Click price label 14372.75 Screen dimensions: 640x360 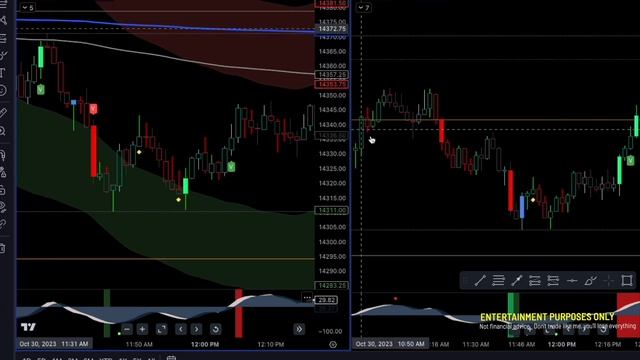point(332,29)
